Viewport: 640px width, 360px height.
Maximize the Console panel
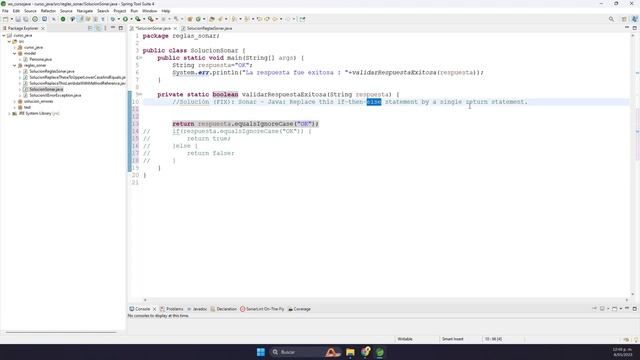click(635, 309)
